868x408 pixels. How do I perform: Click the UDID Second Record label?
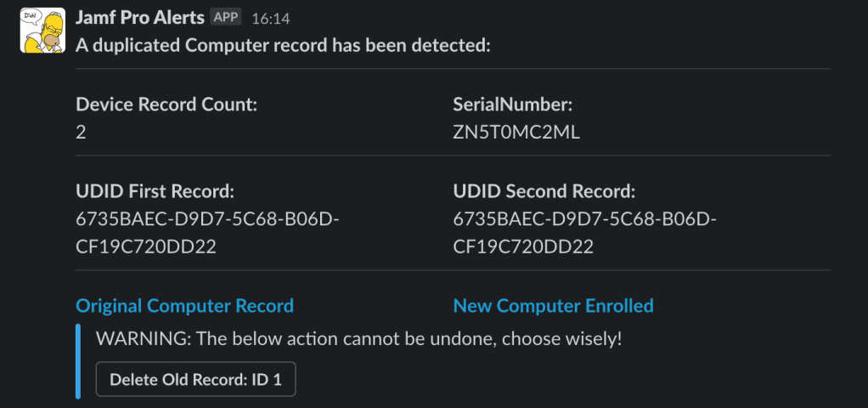coord(544,191)
